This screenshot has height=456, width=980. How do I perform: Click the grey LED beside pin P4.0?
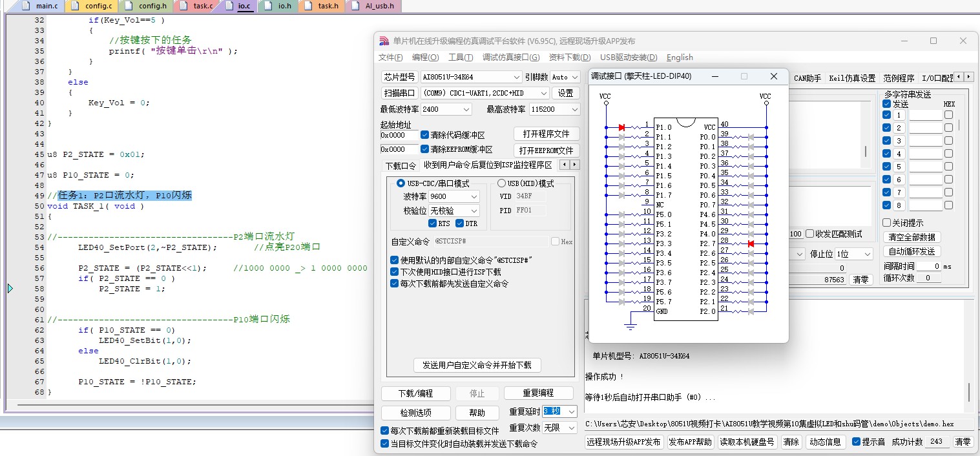(x=751, y=234)
